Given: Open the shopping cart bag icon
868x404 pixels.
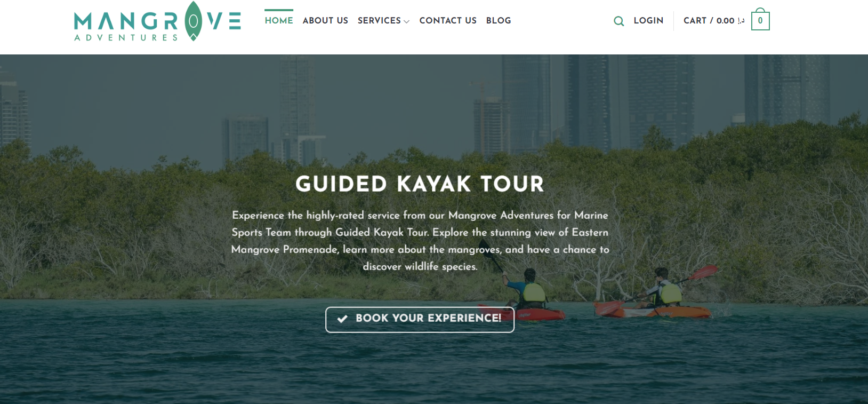Looking at the screenshot, I should point(760,19).
